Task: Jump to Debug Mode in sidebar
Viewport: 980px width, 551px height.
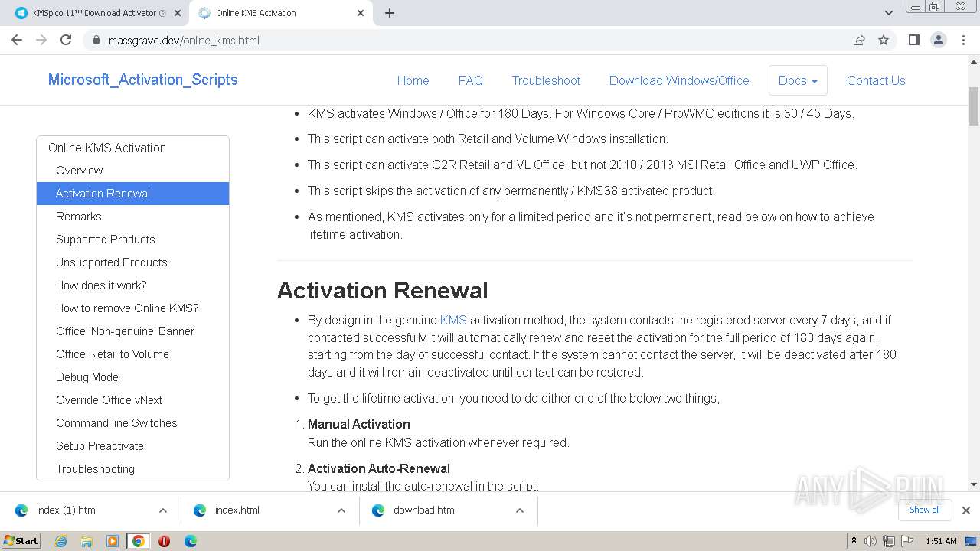Action: 87,377
